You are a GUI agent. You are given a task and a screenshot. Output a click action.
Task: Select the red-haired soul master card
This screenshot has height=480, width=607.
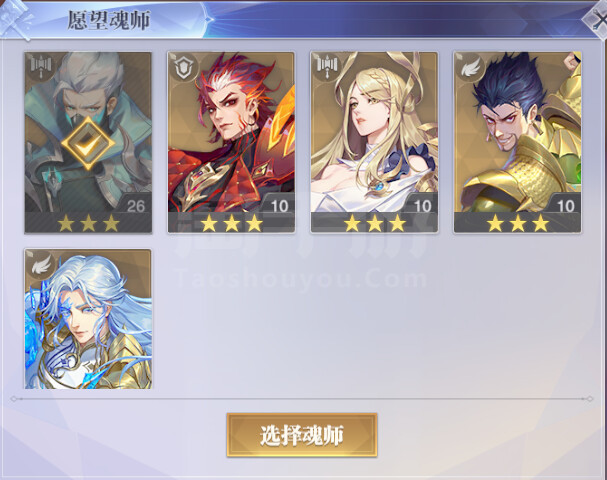[x=231, y=142]
